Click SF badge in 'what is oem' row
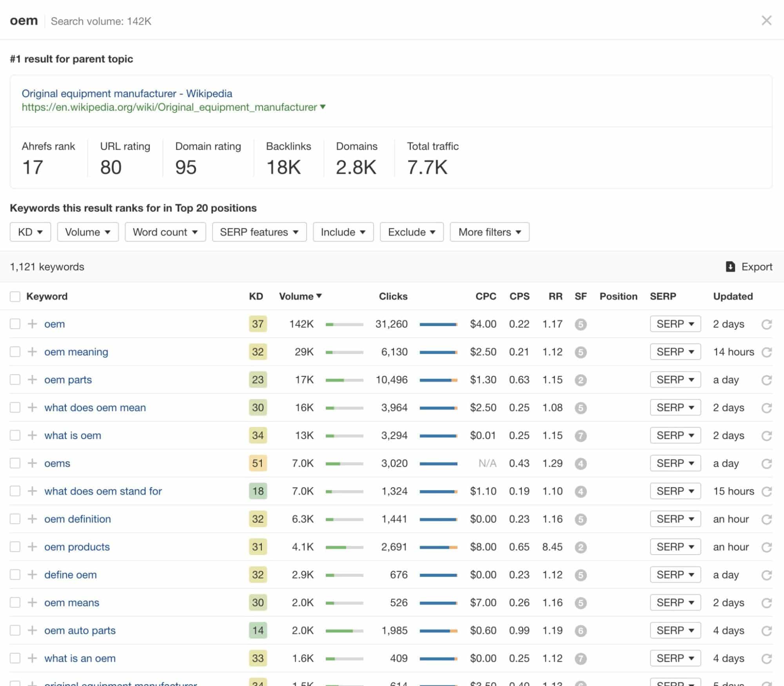 pos(581,436)
